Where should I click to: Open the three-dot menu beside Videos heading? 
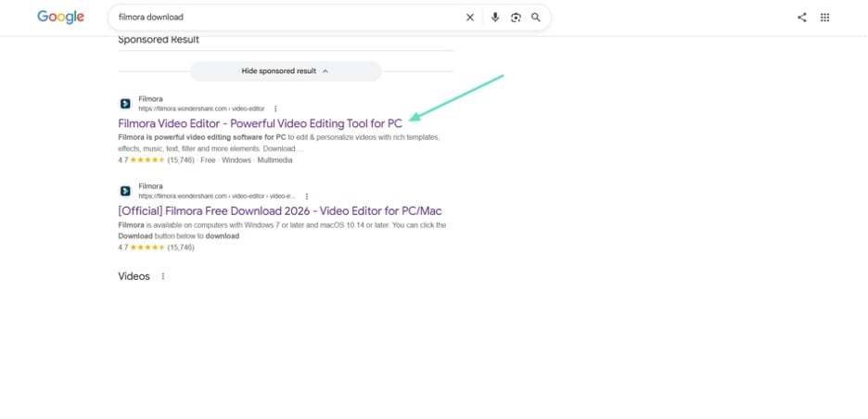163,276
